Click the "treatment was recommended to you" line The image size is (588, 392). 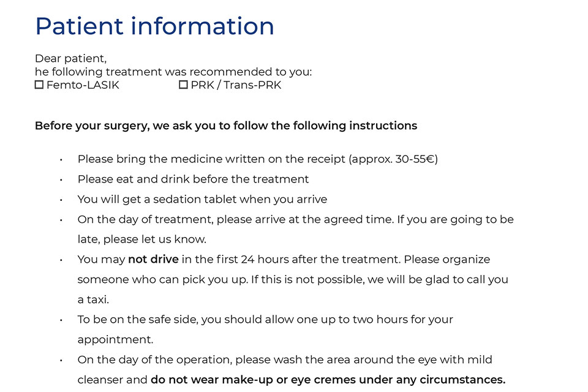(x=173, y=72)
